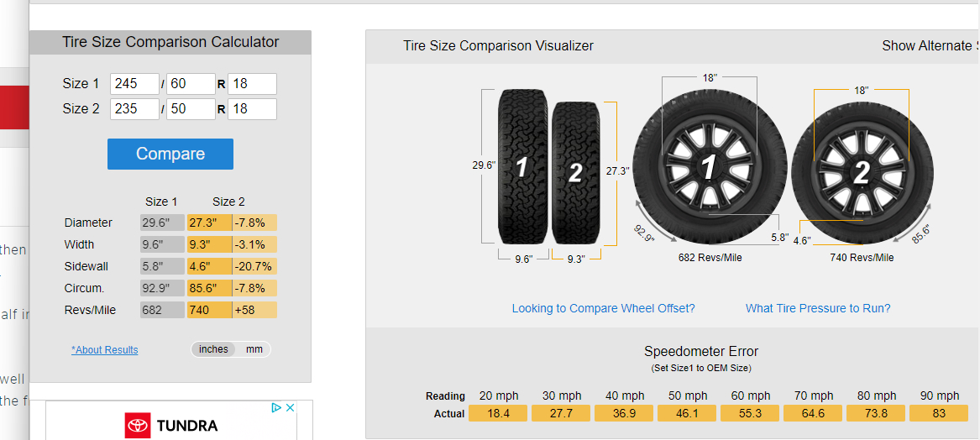980x440 pixels.
Task: Close the Tundra ad with X
Action: (x=290, y=408)
